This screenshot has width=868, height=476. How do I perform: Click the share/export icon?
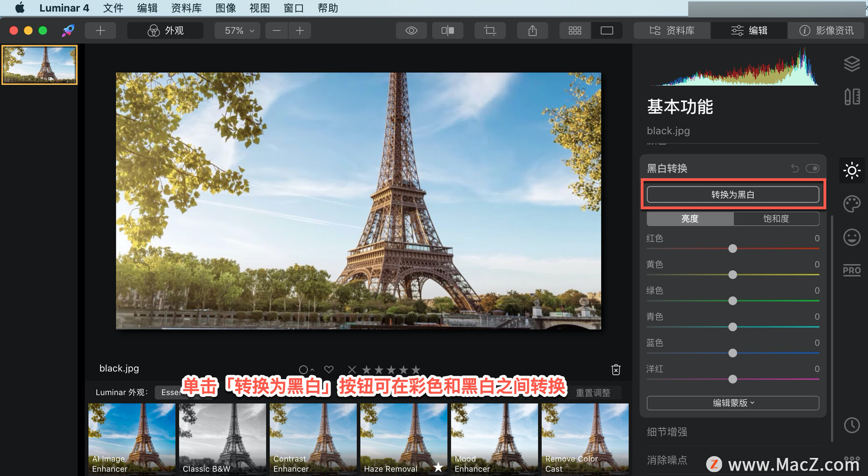coord(532,30)
